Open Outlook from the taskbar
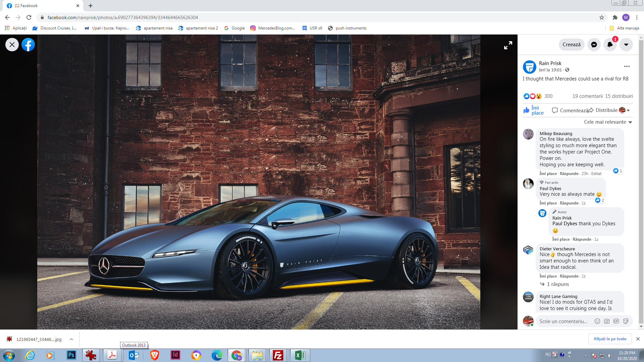644x362 pixels. (133, 355)
